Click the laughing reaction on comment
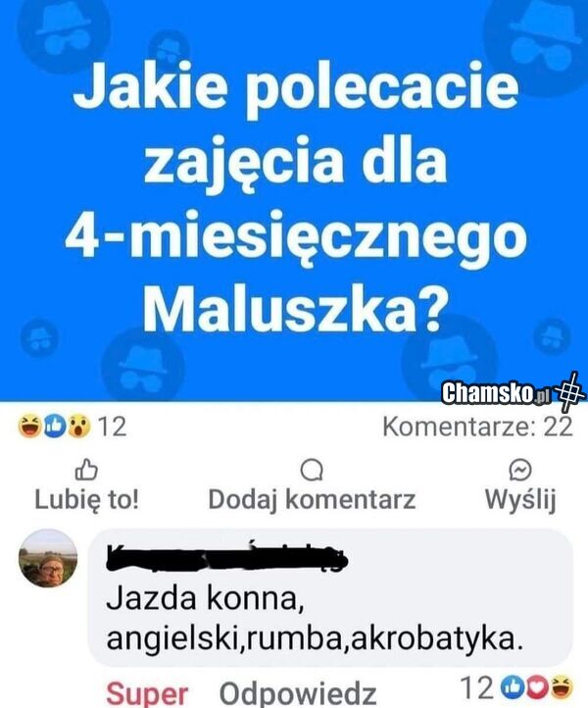 tap(562, 687)
